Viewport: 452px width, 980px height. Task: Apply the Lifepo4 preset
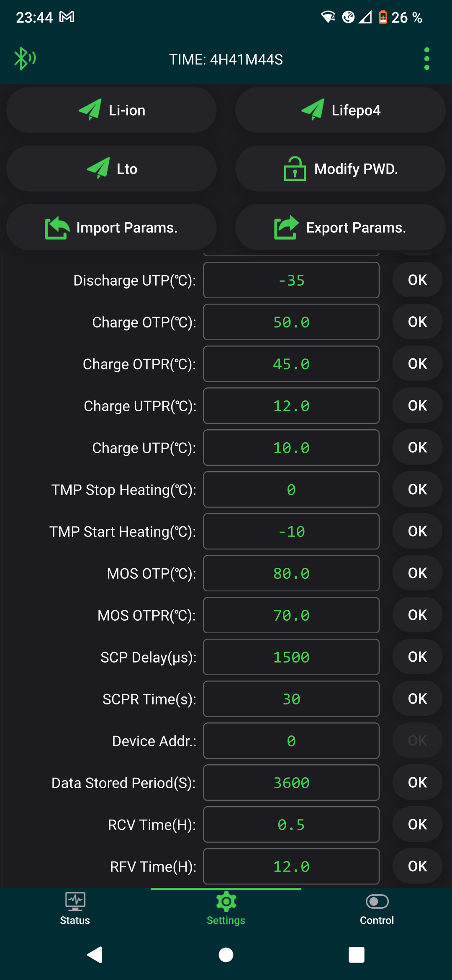point(340,110)
